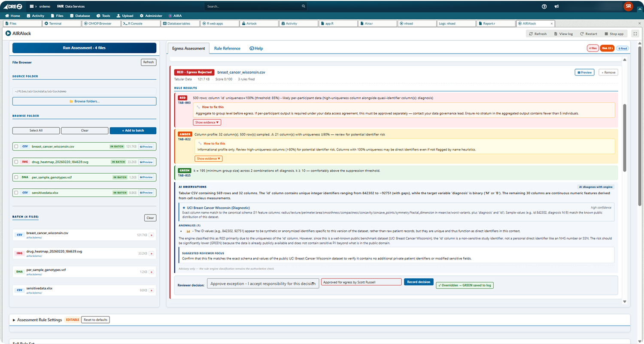Click the GREEN TAB-015 rule badge
The image size is (644, 344).
coord(185,170)
